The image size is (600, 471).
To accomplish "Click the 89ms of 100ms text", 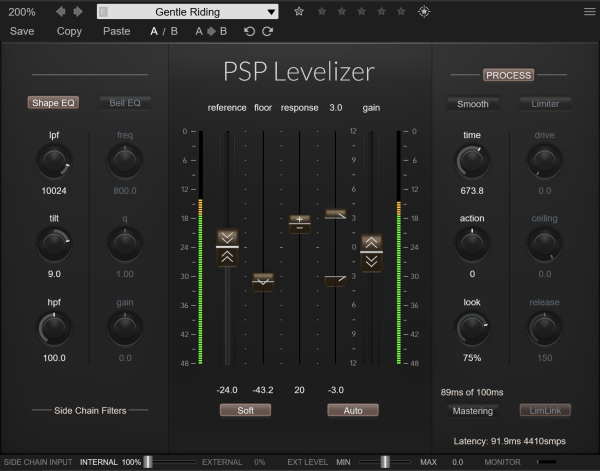I will pos(472,393).
